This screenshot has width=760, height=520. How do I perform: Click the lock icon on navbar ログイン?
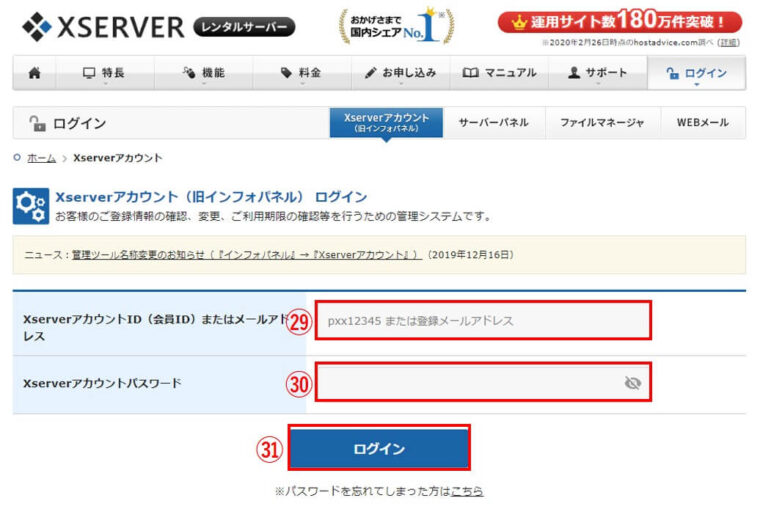coord(672,73)
